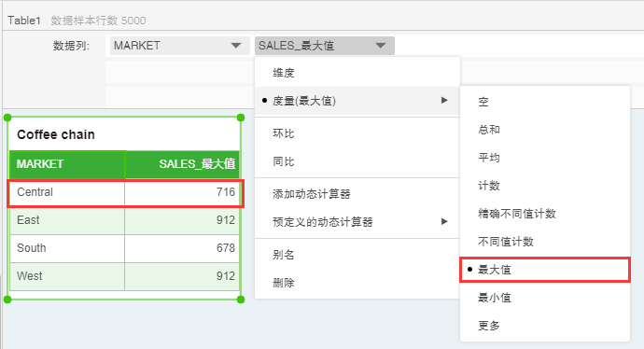Select the bottom-left green resize handle of table
The width and height of the screenshot is (644, 349).
coord(7,300)
